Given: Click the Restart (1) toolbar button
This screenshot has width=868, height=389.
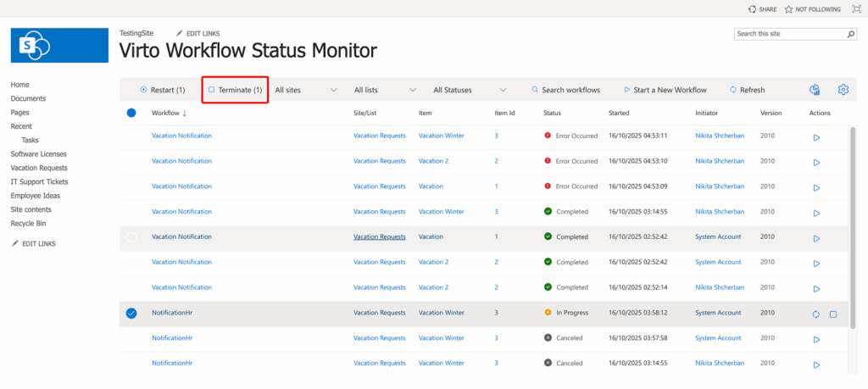Looking at the screenshot, I should coord(163,90).
